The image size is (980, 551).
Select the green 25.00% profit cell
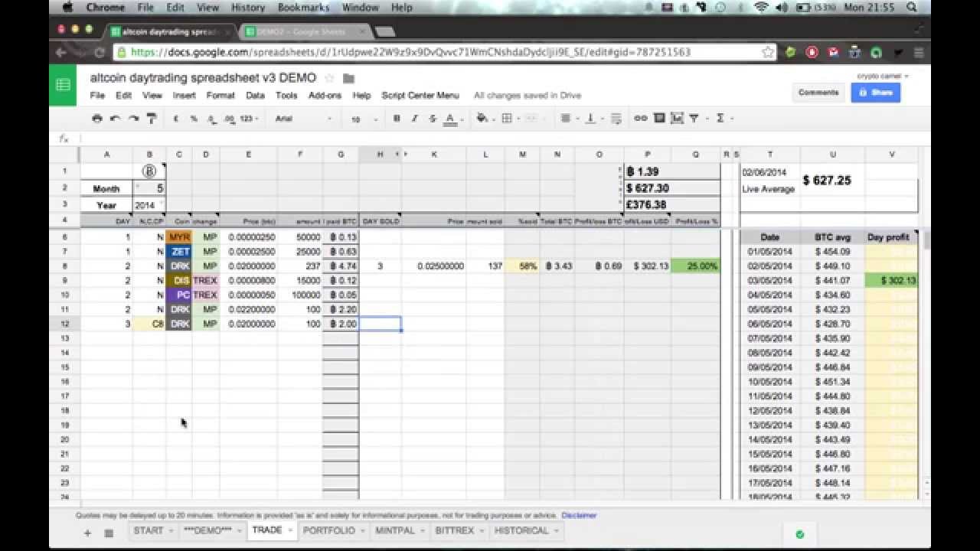[695, 266]
